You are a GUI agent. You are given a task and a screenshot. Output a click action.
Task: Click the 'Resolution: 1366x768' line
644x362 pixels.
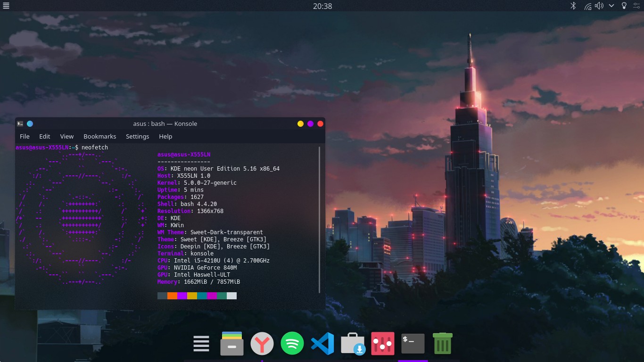pyautogui.click(x=190, y=211)
